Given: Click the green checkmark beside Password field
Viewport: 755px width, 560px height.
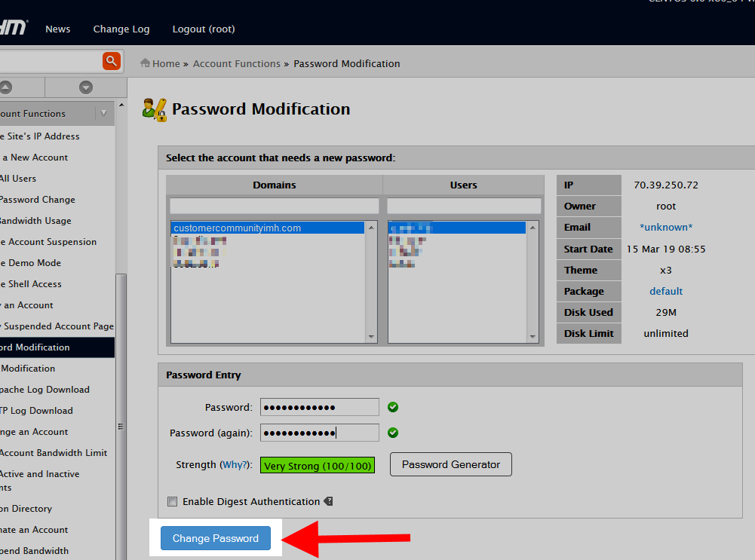Looking at the screenshot, I should pyautogui.click(x=393, y=407).
